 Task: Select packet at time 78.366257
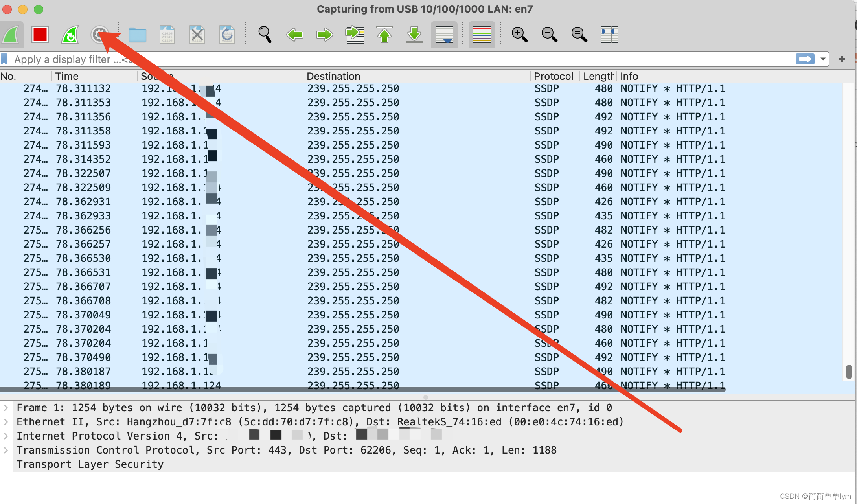tap(421, 244)
